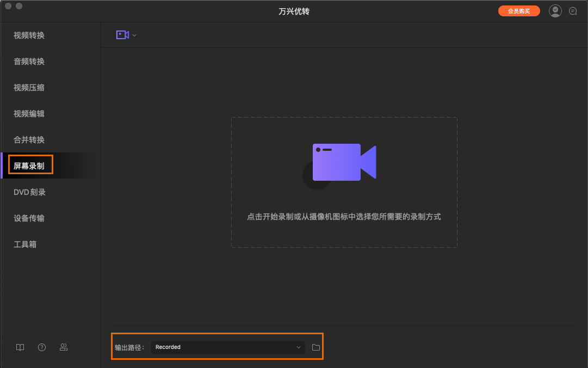Open the feedback message icon top right
The image size is (588, 368).
(573, 10)
